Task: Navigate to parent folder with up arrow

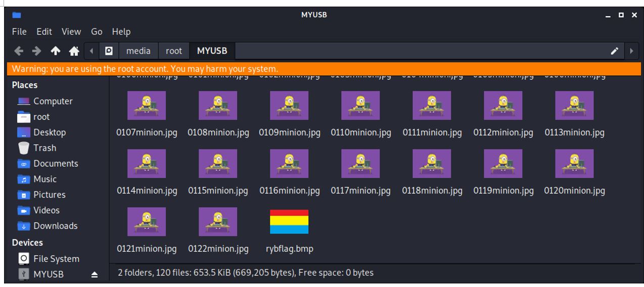Action: (56, 51)
